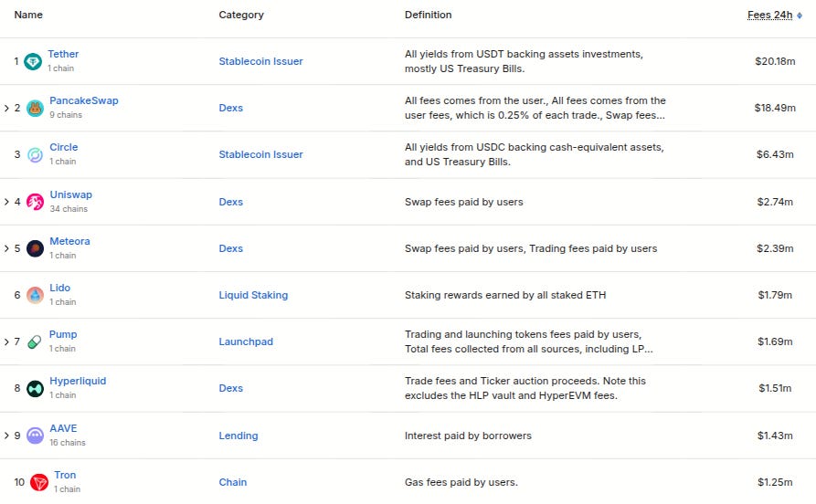The height and width of the screenshot is (504, 816).
Task: Click the Circle USDC yields definition text
Action: [535, 154]
